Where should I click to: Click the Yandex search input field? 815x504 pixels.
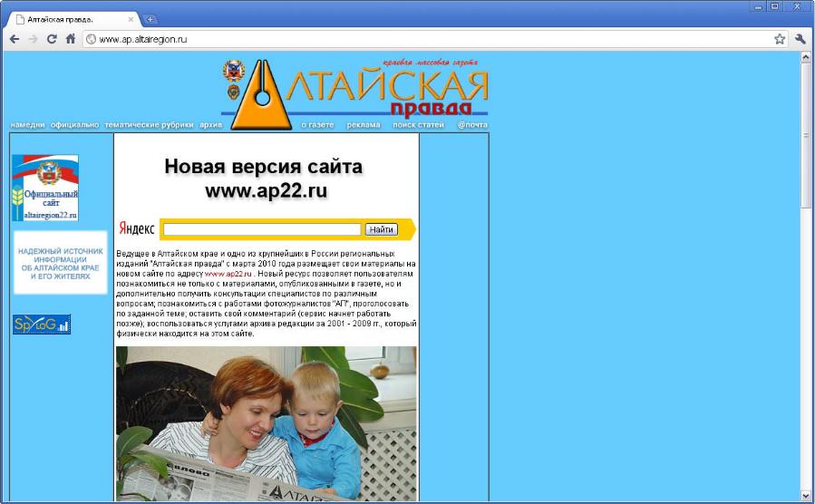point(262,229)
